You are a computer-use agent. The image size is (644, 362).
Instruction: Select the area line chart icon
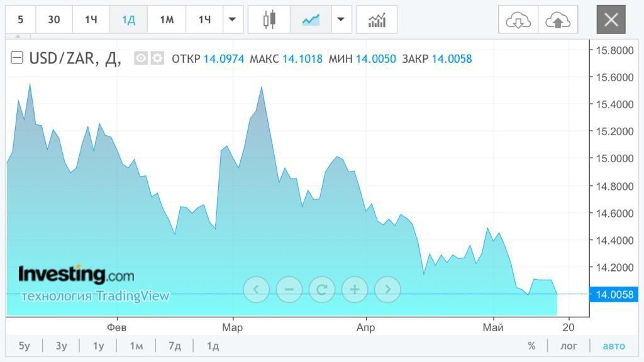(x=311, y=19)
